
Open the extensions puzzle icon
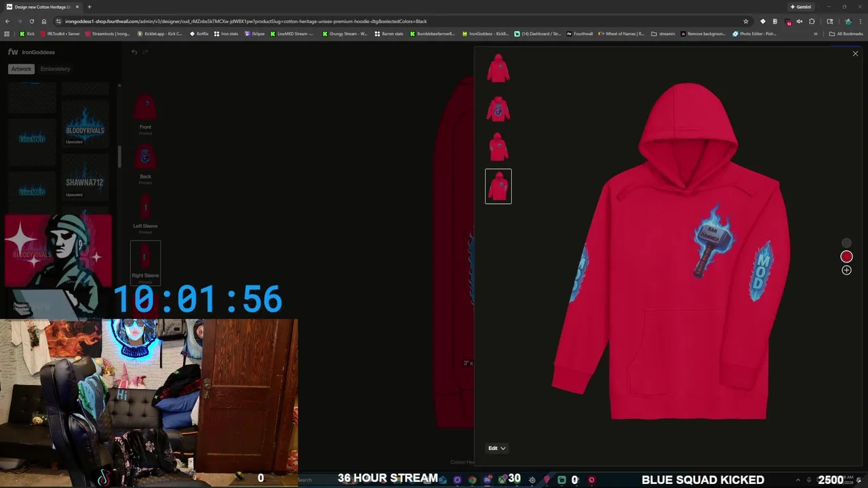[x=812, y=21]
